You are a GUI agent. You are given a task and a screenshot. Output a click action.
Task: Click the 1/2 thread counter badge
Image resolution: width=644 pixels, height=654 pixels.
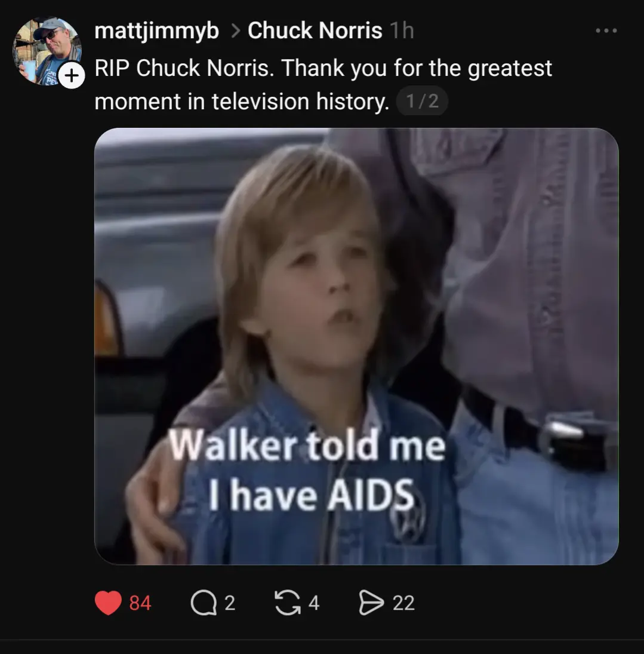pos(422,101)
